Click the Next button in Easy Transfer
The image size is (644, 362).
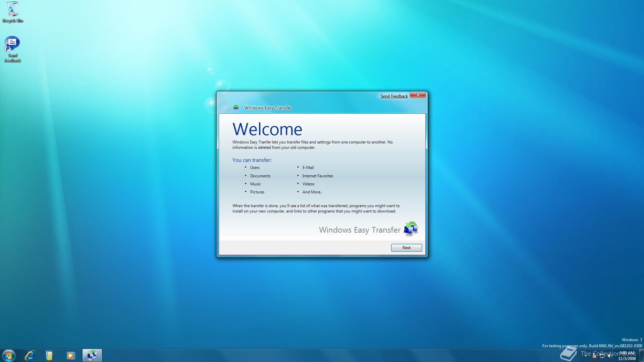(x=406, y=248)
